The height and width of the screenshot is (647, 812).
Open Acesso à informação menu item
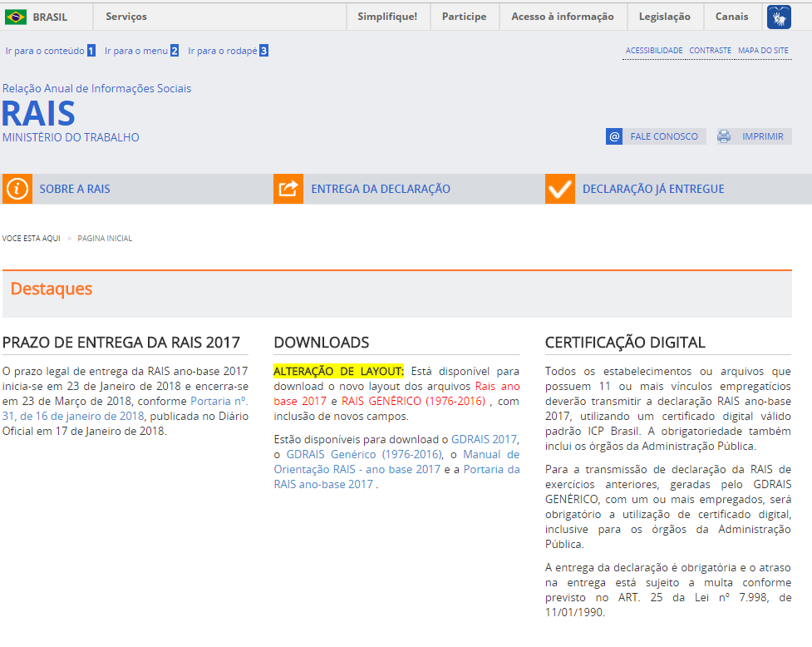(563, 17)
